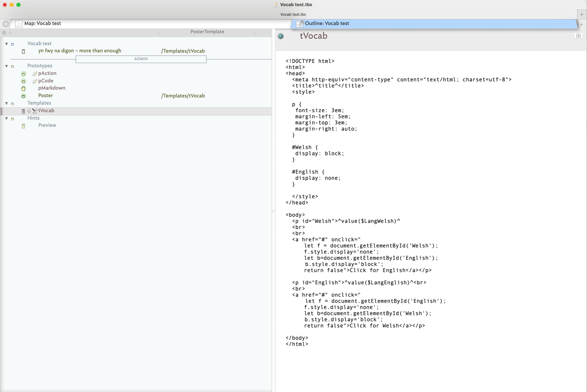The height and width of the screenshot is (392, 587).
Task: Click the Prototypes container icon
Action: [x=13, y=66]
